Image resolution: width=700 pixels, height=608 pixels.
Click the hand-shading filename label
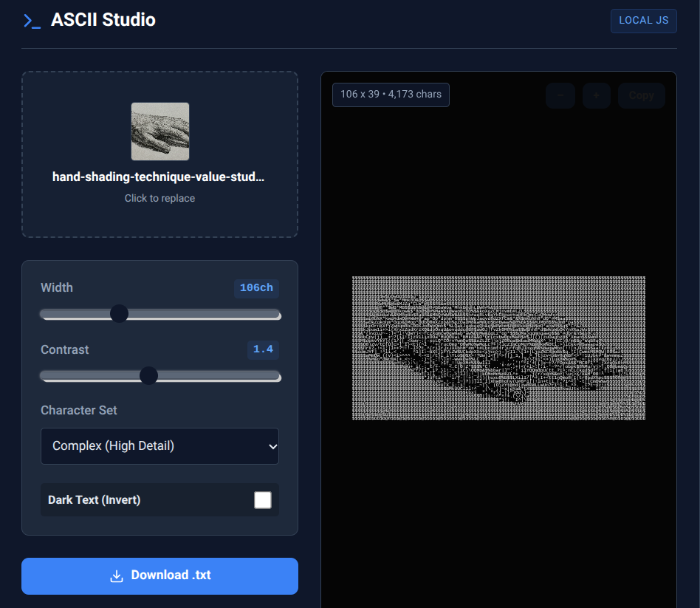pos(159,177)
